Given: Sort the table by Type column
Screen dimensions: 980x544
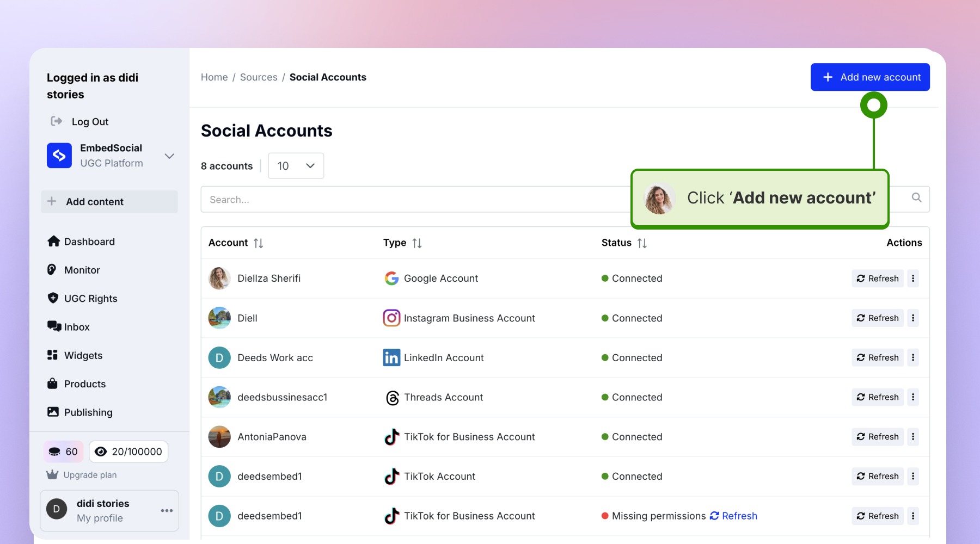Looking at the screenshot, I should 417,243.
